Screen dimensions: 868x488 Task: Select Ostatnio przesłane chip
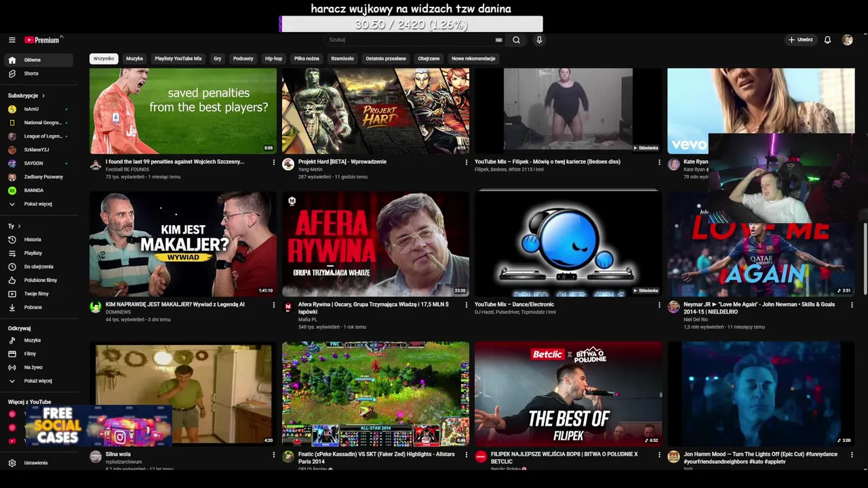tap(386, 58)
